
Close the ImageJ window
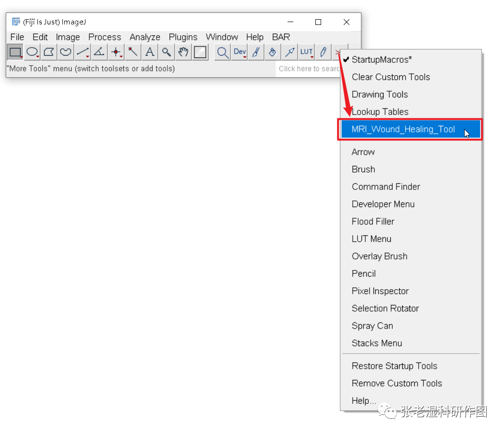(x=346, y=22)
